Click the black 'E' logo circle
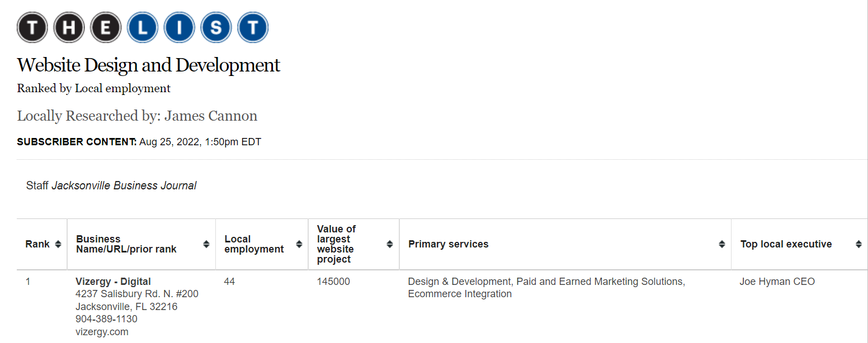 click(x=106, y=27)
